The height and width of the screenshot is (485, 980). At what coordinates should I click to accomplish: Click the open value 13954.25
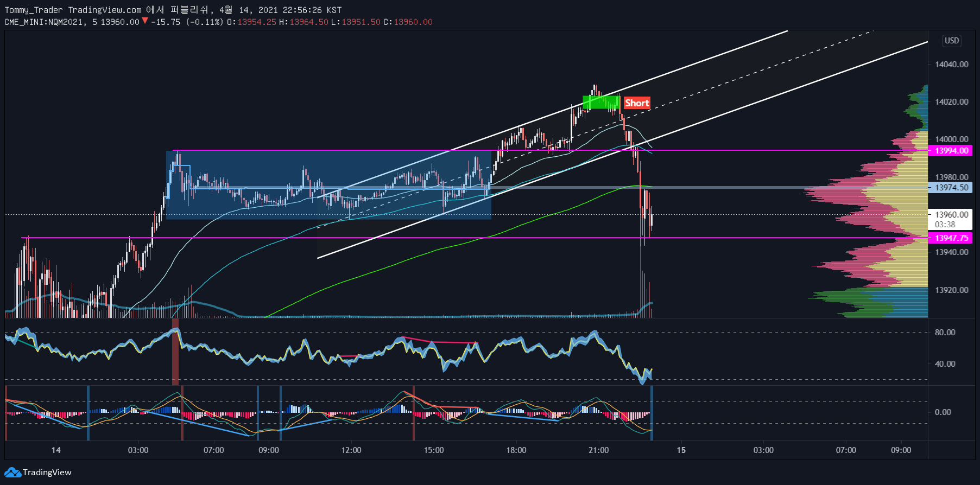pyautogui.click(x=257, y=22)
